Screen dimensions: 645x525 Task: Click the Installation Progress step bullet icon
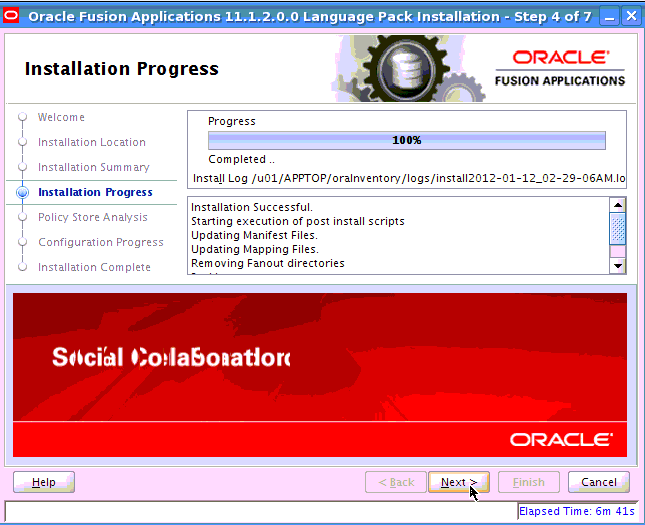click(x=23, y=192)
